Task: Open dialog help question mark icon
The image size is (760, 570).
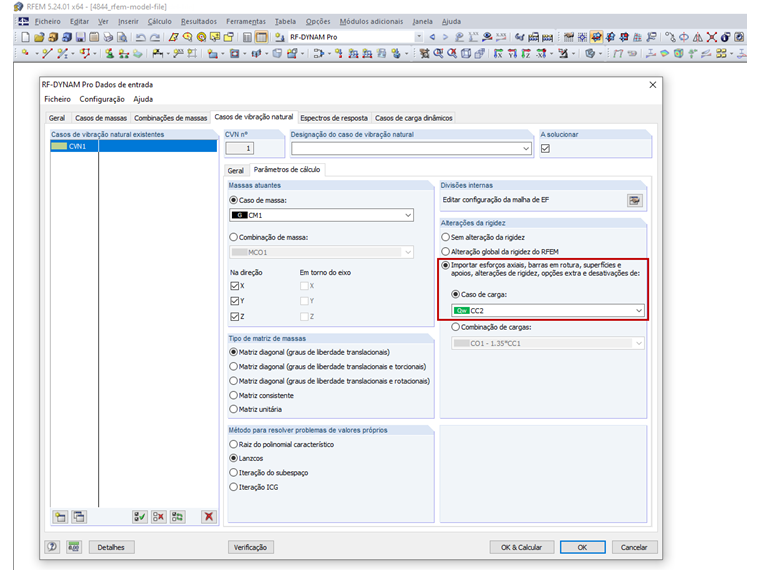Action: [52, 547]
